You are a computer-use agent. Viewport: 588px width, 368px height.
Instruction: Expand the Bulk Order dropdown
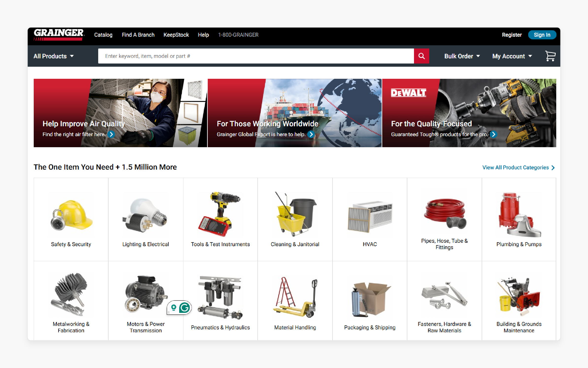coord(462,56)
